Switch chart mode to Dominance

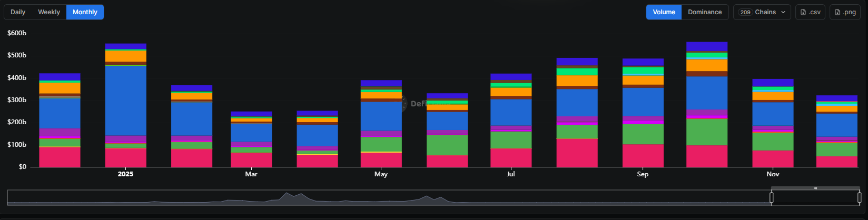(x=705, y=12)
